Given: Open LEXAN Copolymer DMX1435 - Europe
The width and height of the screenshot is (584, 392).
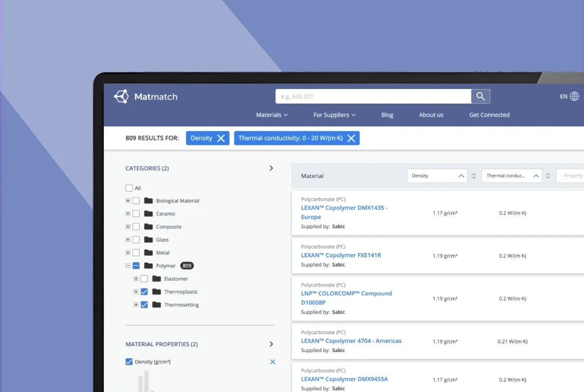Looking at the screenshot, I should pos(344,212).
